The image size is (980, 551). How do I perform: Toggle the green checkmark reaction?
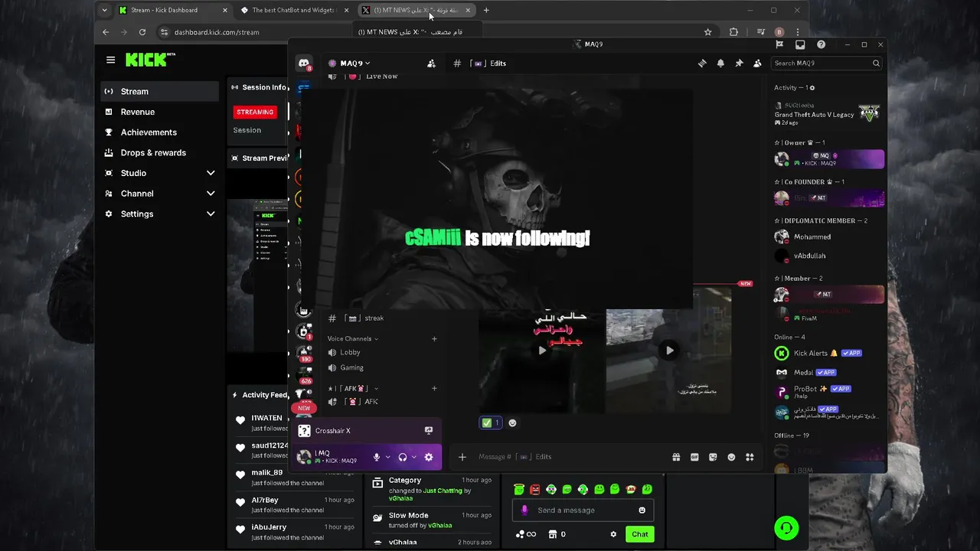point(490,422)
